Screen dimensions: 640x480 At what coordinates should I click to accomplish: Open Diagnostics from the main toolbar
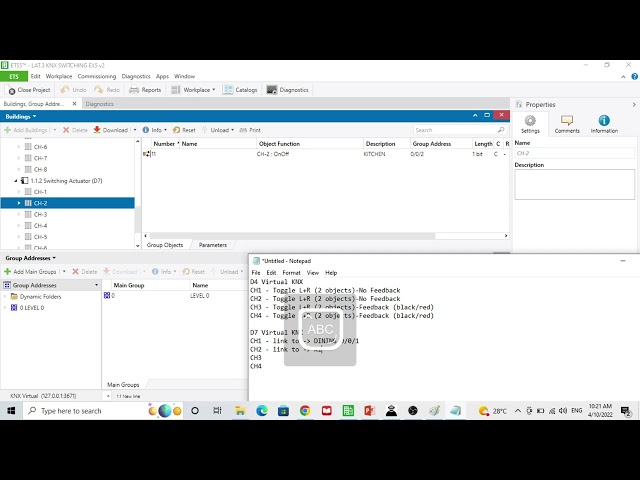point(287,90)
